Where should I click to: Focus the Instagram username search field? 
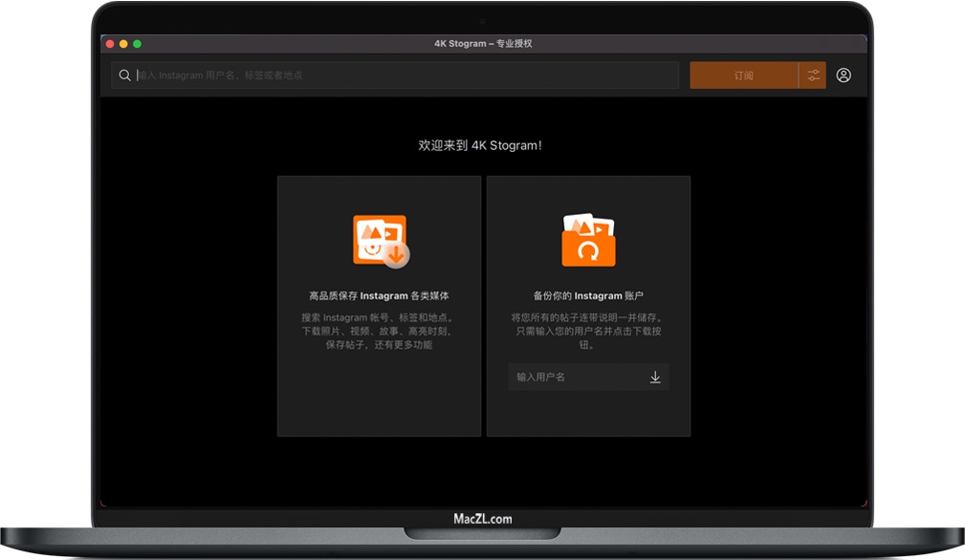[402, 75]
